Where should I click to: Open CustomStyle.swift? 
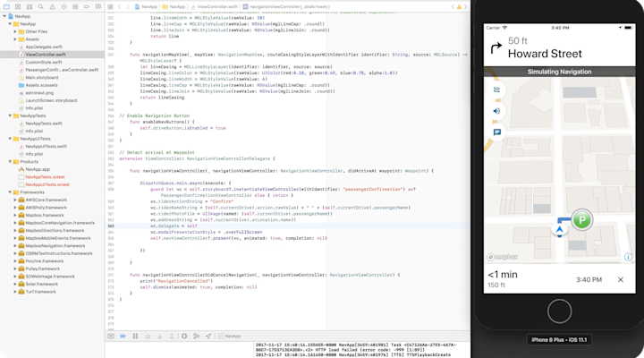[44, 62]
